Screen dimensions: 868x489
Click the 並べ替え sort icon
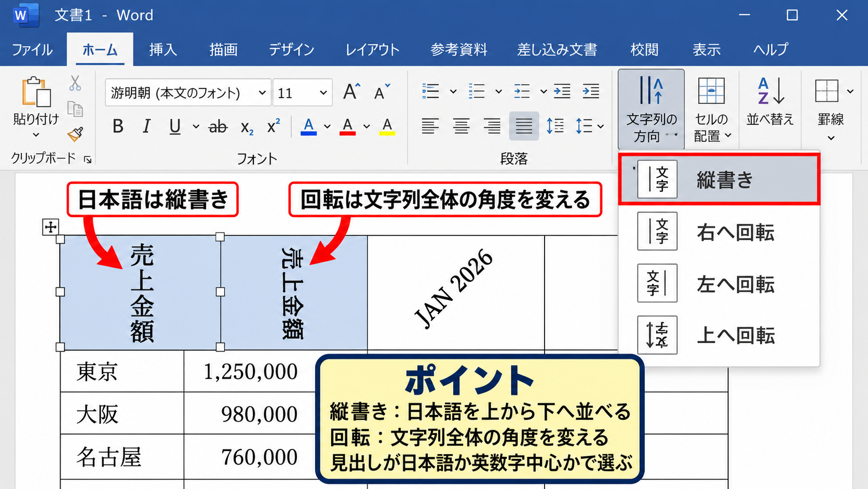(x=770, y=91)
